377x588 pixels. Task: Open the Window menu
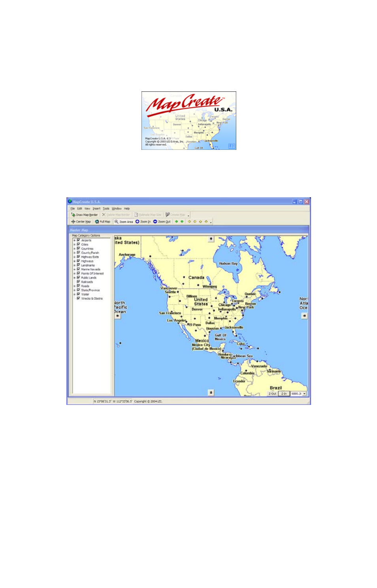(x=117, y=208)
